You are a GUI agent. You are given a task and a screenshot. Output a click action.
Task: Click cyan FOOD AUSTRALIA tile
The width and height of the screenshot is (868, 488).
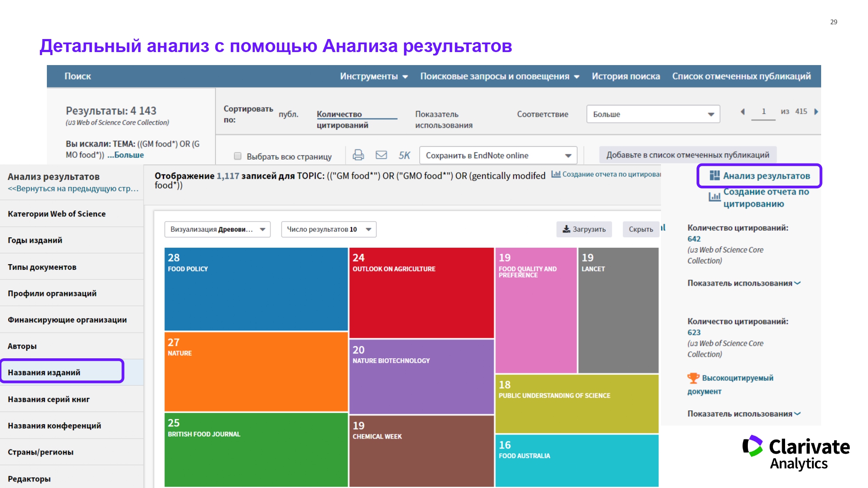(577, 461)
